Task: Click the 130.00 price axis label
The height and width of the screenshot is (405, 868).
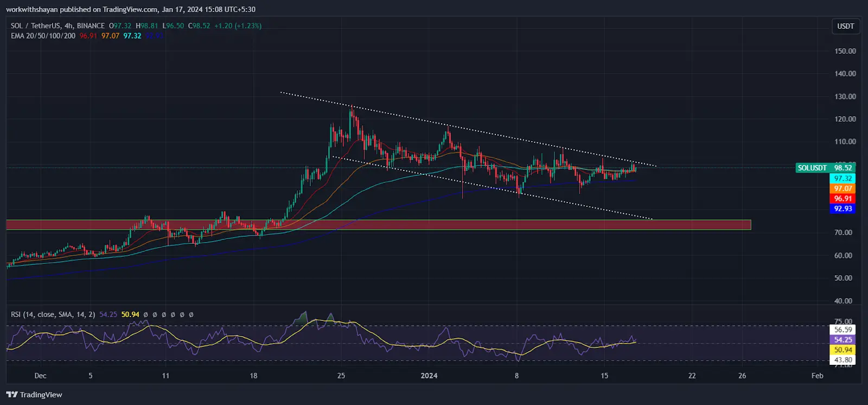Action: (845, 97)
